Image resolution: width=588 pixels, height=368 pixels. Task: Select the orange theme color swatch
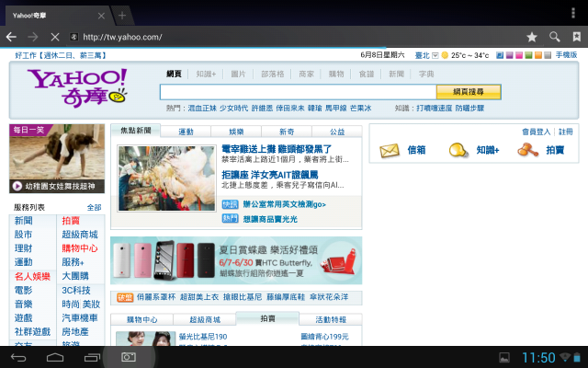[x=538, y=55]
